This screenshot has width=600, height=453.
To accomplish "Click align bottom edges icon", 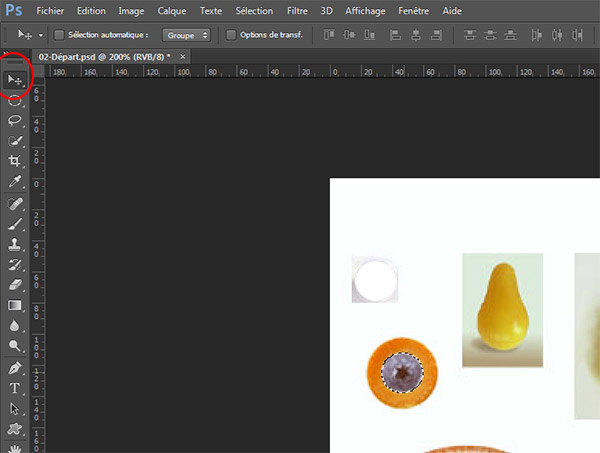I will [x=369, y=35].
